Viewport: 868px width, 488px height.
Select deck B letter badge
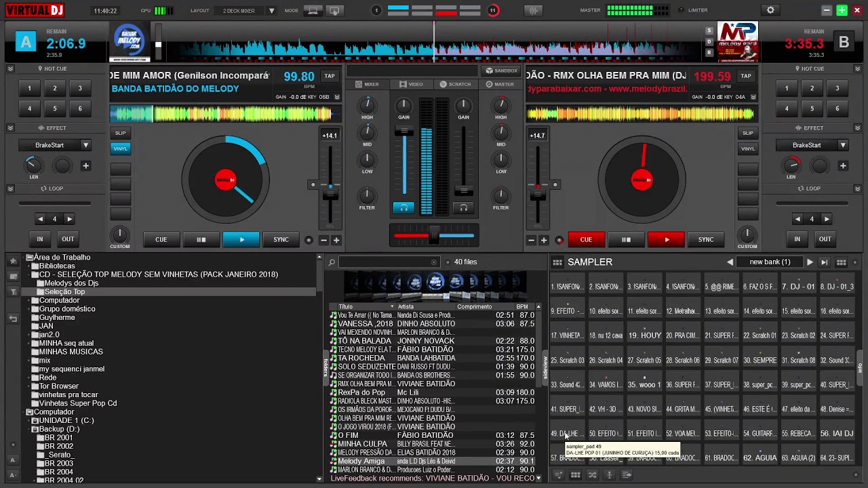844,42
